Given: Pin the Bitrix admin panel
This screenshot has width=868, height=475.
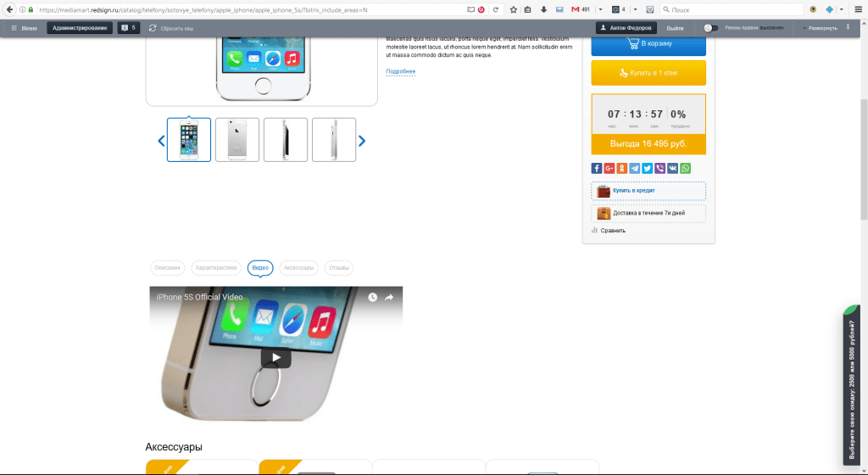Looking at the screenshot, I should tap(848, 28).
